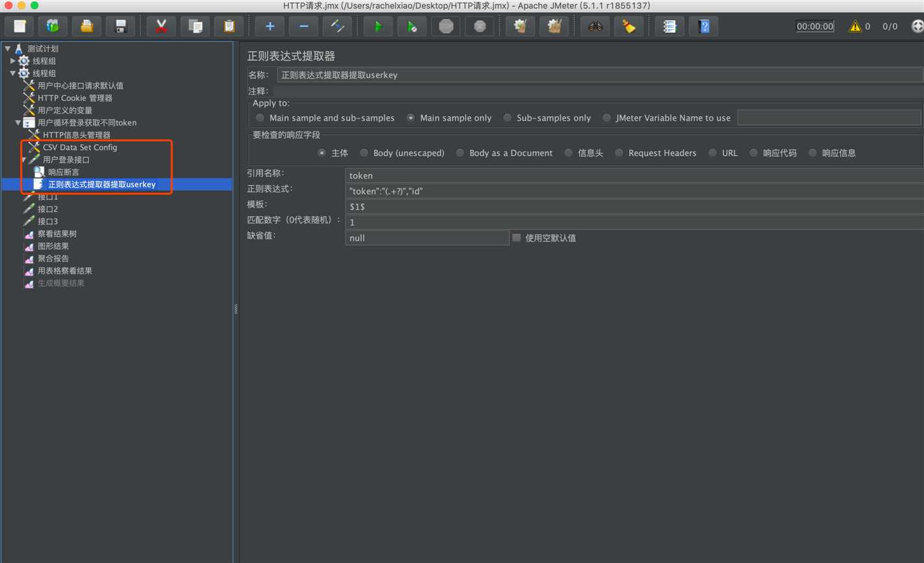This screenshot has height=563, width=924.
Task: Click the 引用名称 token field
Action: coord(634,175)
